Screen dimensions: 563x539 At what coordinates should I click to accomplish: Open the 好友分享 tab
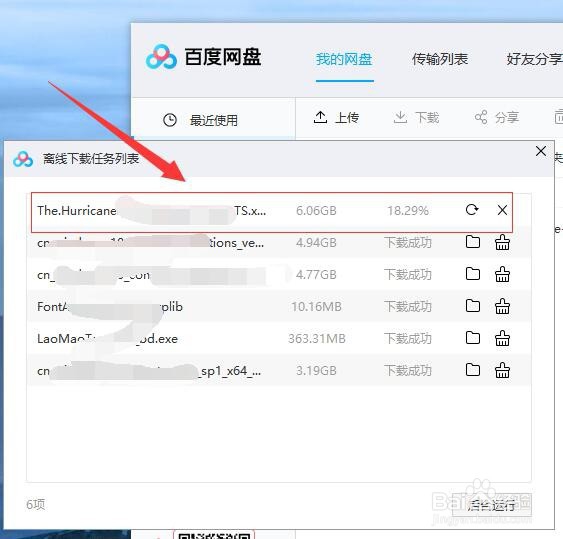coord(535,59)
